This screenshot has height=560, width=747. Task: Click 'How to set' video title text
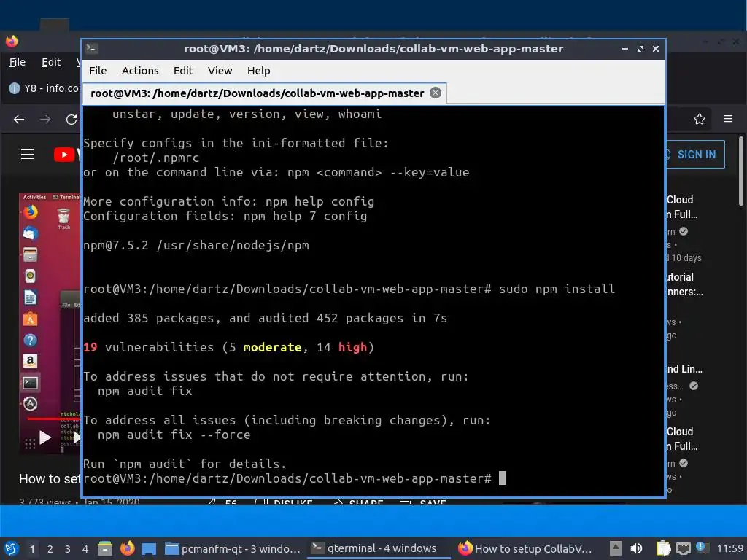click(50, 479)
